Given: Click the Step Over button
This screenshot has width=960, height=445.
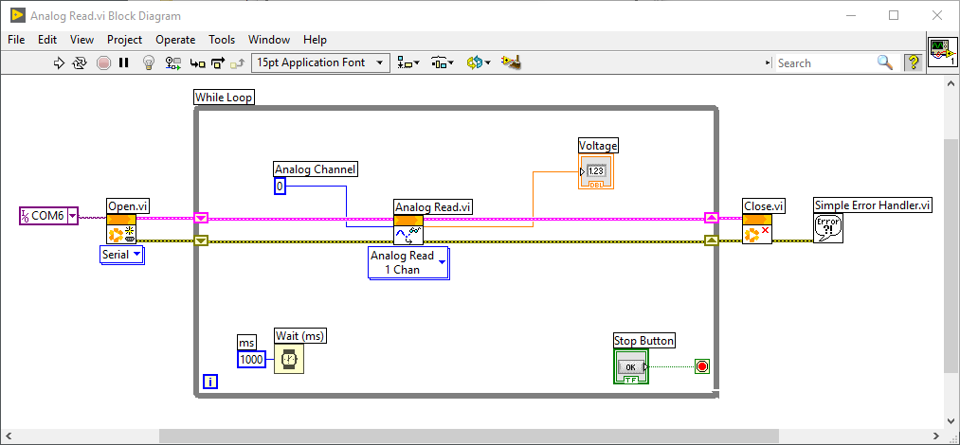Looking at the screenshot, I should coord(218,62).
